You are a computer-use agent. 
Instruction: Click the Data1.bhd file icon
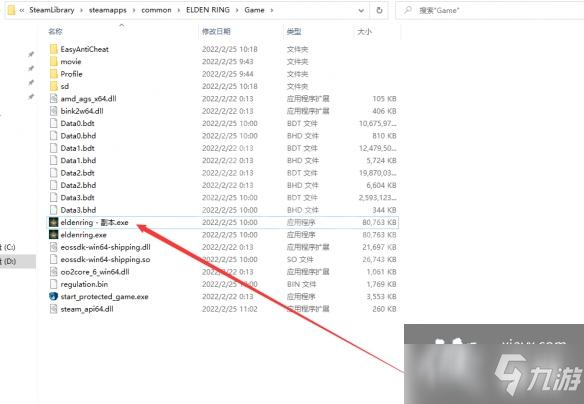tap(54, 160)
